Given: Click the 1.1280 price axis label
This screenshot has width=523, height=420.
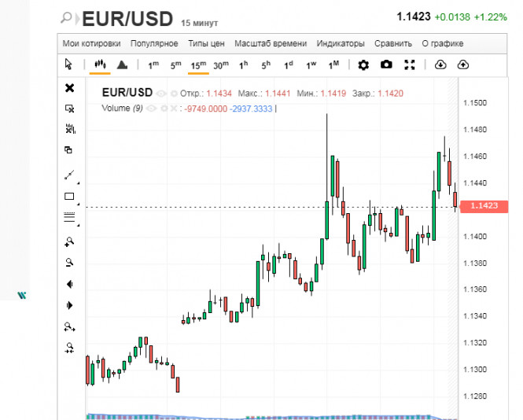Looking at the screenshot, I should coord(475,396).
